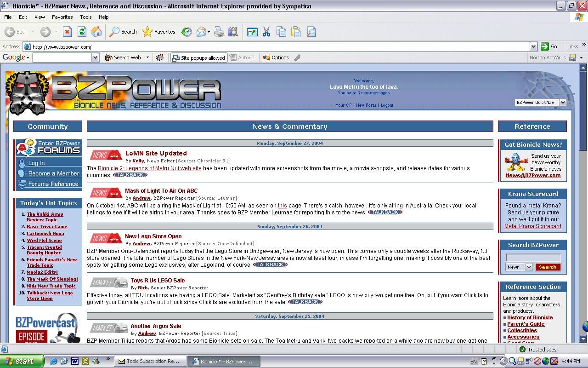The height and width of the screenshot is (368, 588).
Task: Expand the Address bar dropdown
Action: 533,46
